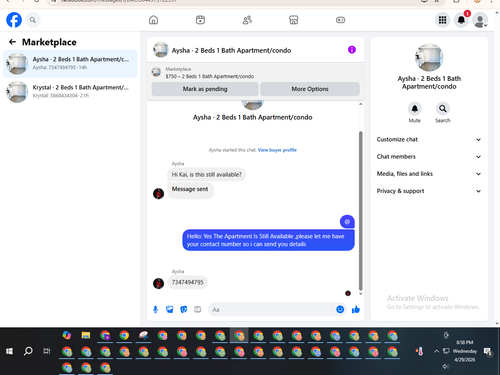Expand the Chat members section
The height and width of the screenshot is (375, 500).
429,157
